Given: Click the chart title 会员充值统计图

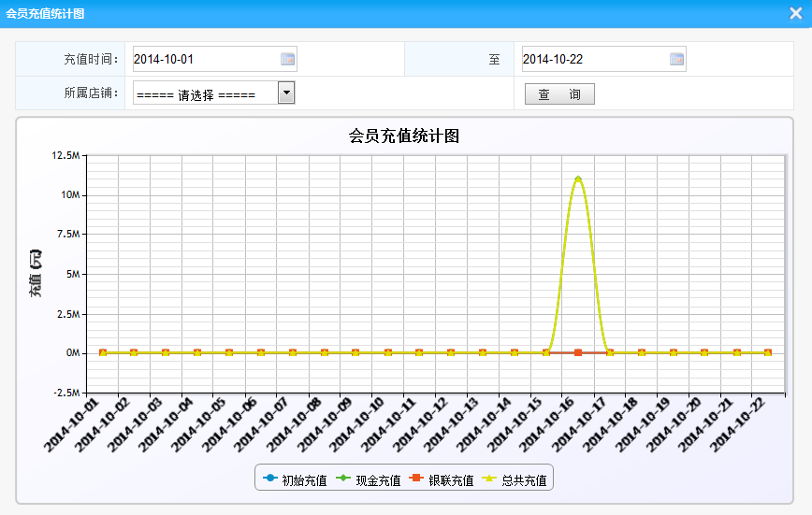Looking at the screenshot, I should point(404,136).
